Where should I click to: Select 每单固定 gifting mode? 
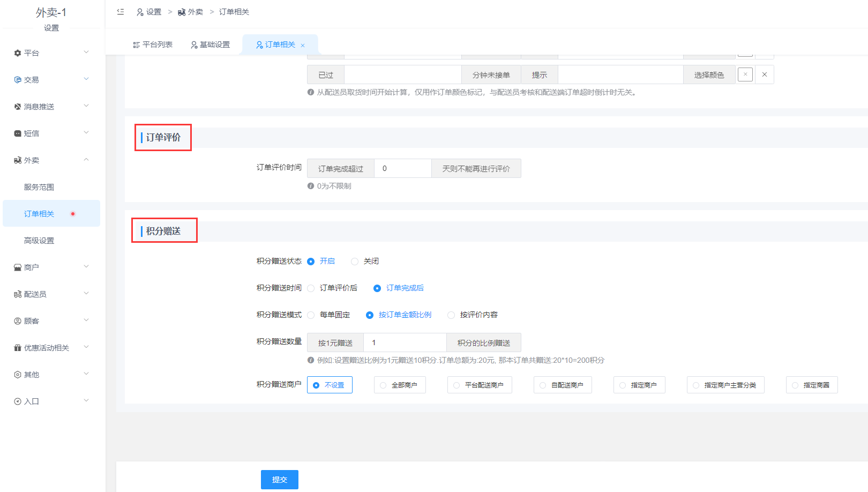(x=328, y=315)
